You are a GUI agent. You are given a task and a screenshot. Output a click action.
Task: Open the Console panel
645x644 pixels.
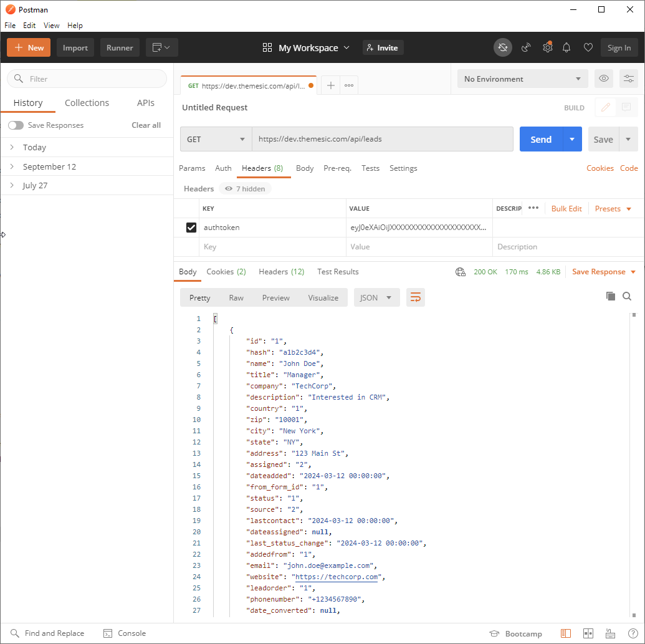[125, 633]
